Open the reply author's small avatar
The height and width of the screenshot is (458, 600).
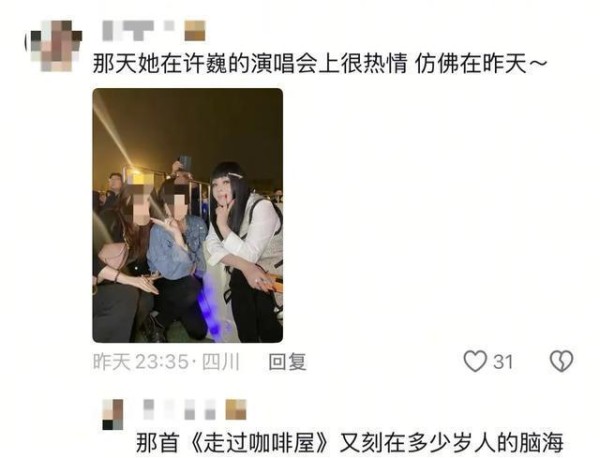point(113,414)
